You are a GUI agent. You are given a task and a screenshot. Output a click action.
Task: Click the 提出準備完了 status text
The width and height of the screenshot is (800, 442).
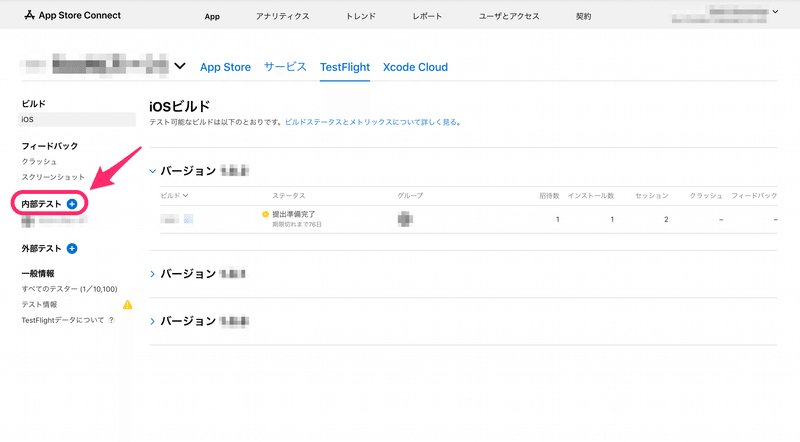[293, 214]
